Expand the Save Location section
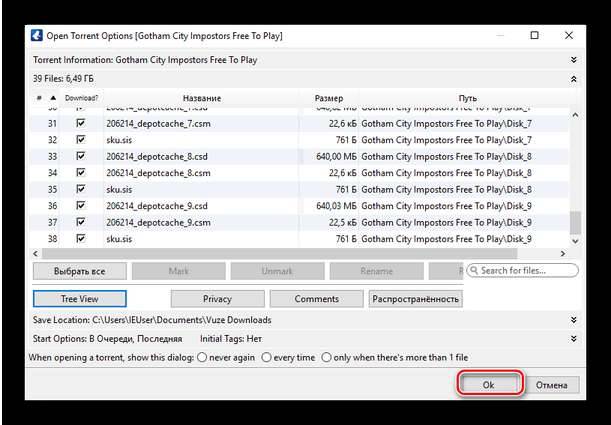This screenshot has height=425, width=611. click(x=573, y=320)
